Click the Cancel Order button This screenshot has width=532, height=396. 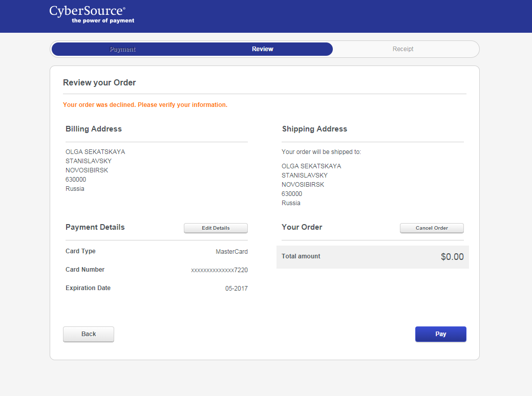pyautogui.click(x=432, y=228)
